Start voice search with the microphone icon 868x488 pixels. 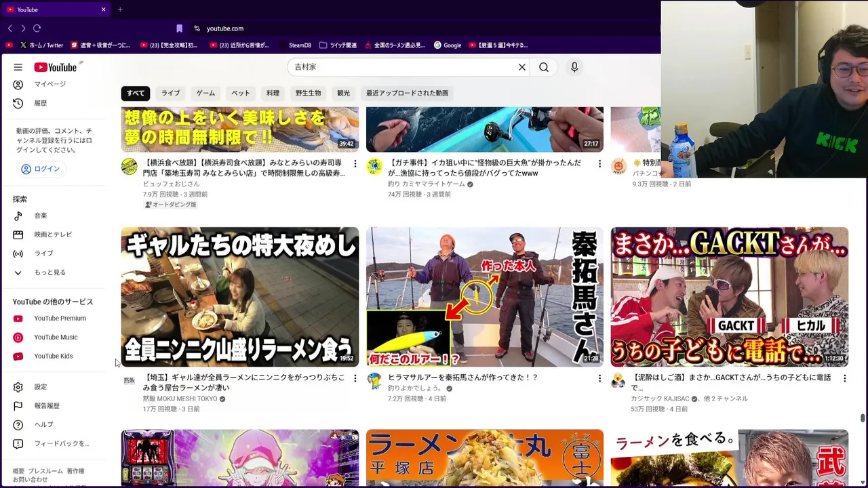coord(574,67)
